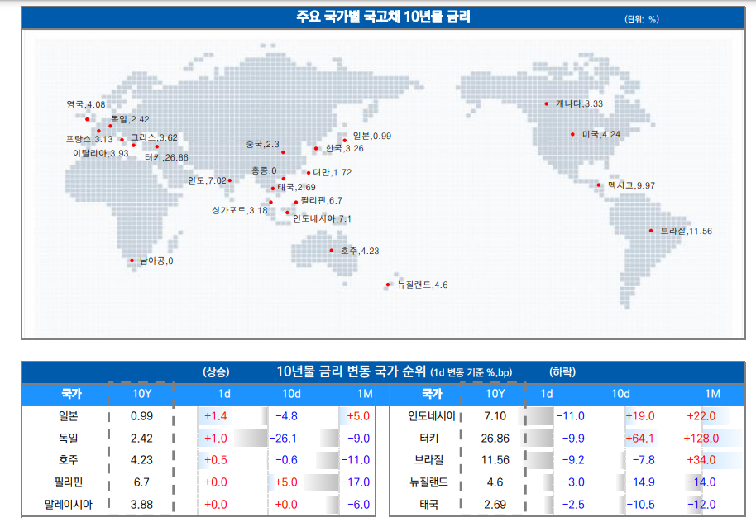
Task: Click the title 주요 국가별 국고체 10년물 금리
Action: pyautogui.click(x=385, y=18)
